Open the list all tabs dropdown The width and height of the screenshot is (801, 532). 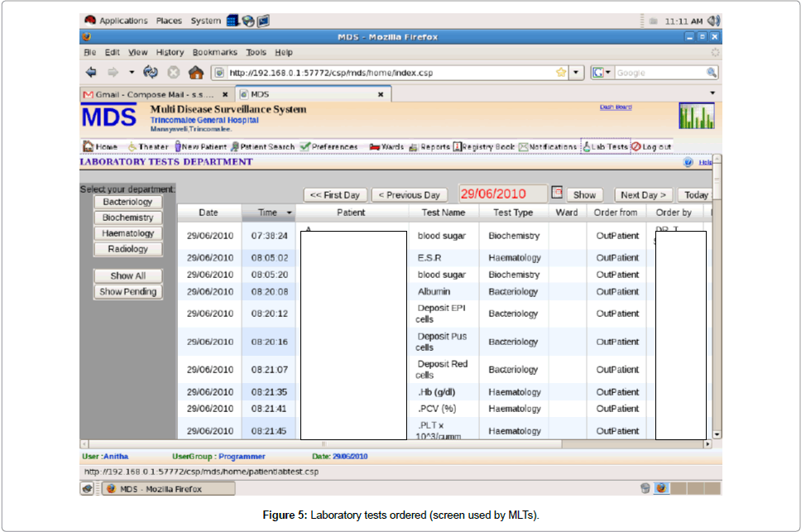[x=712, y=93]
